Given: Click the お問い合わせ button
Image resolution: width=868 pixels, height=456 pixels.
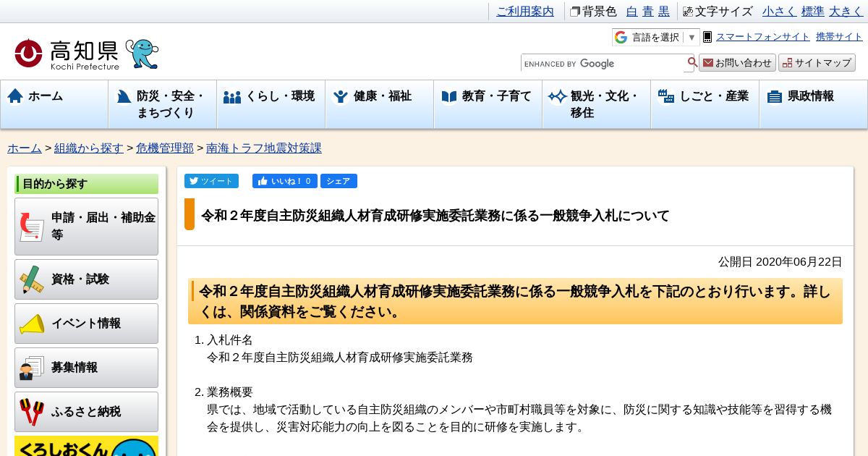Looking at the screenshot, I should 737,63.
